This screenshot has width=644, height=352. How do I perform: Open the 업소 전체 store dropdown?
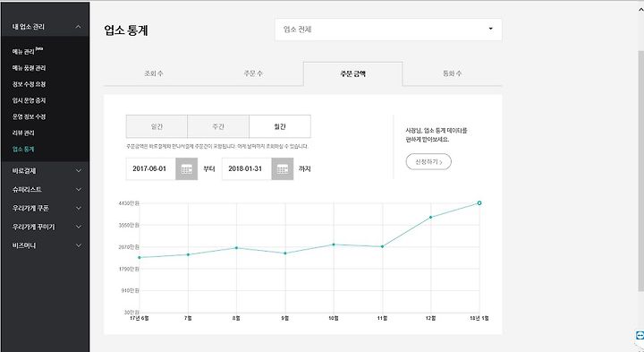click(388, 30)
